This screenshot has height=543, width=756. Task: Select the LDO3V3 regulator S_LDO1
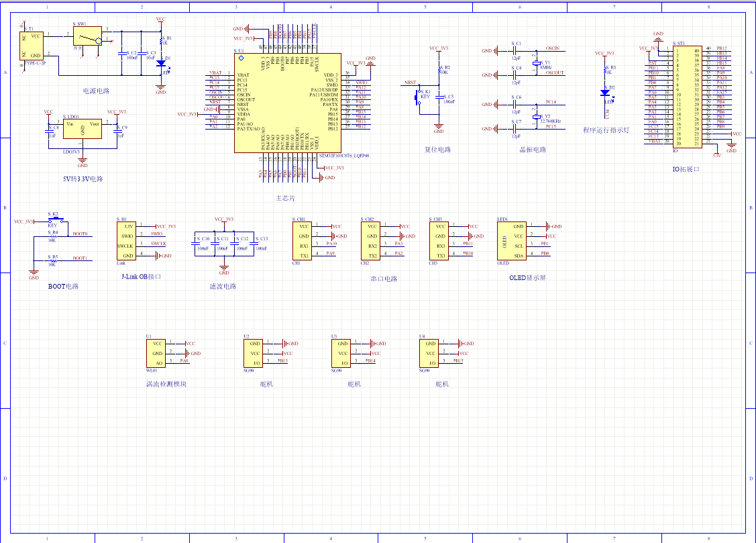pos(83,129)
